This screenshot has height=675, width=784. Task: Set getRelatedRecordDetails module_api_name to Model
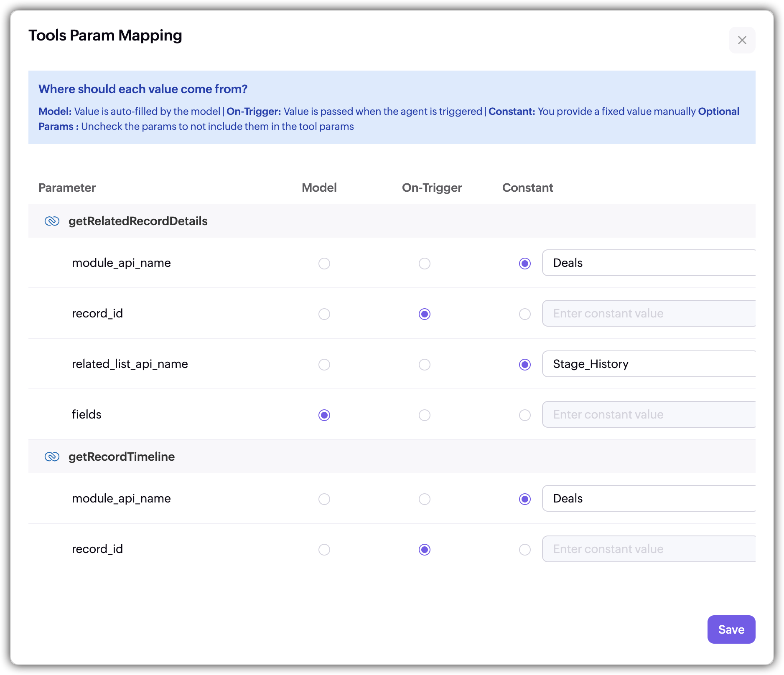pos(324,264)
